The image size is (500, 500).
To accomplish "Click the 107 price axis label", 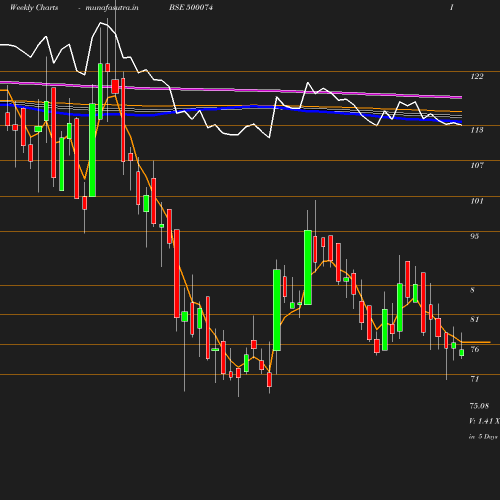I will point(477,165).
